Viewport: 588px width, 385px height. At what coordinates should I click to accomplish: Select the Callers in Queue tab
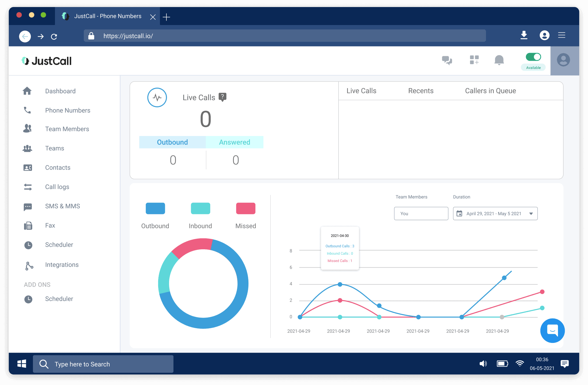click(490, 91)
